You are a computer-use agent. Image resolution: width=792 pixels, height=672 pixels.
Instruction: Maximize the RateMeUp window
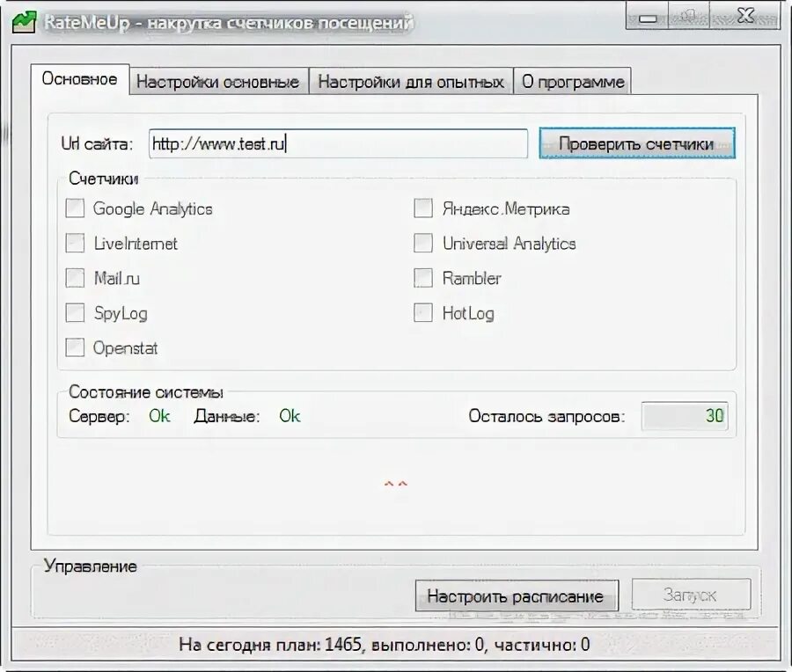[689, 18]
